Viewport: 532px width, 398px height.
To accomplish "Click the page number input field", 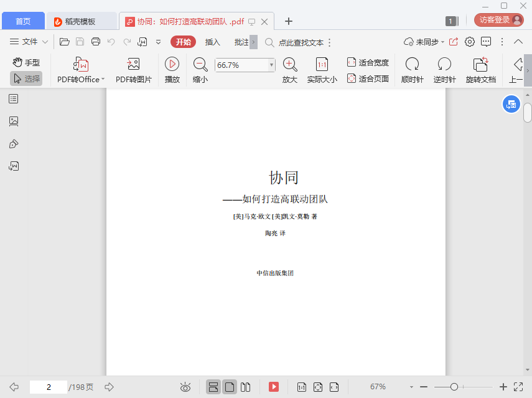I will pyautogui.click(x=48, y=387).
